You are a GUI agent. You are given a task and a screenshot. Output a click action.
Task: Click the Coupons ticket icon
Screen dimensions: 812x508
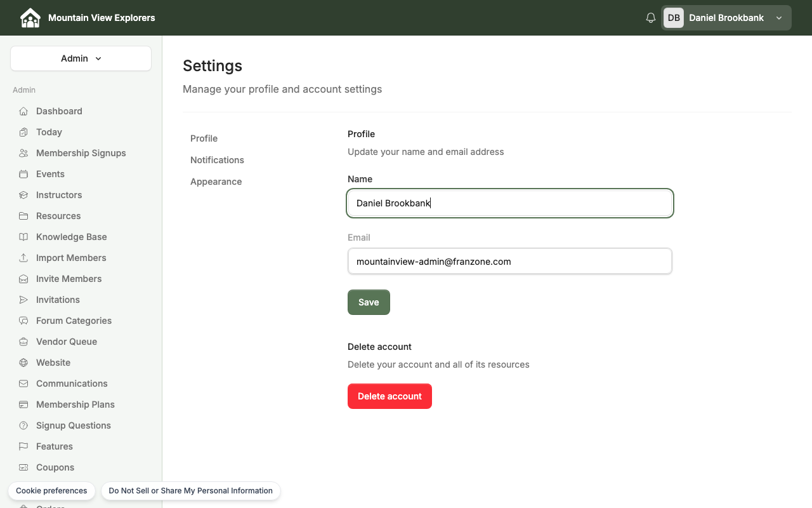coord(23,467)
